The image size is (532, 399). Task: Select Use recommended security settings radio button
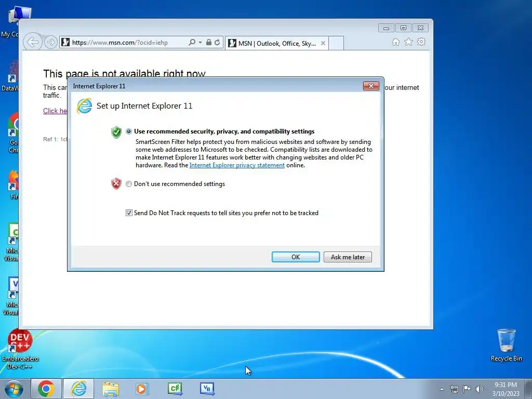point(129,131)
